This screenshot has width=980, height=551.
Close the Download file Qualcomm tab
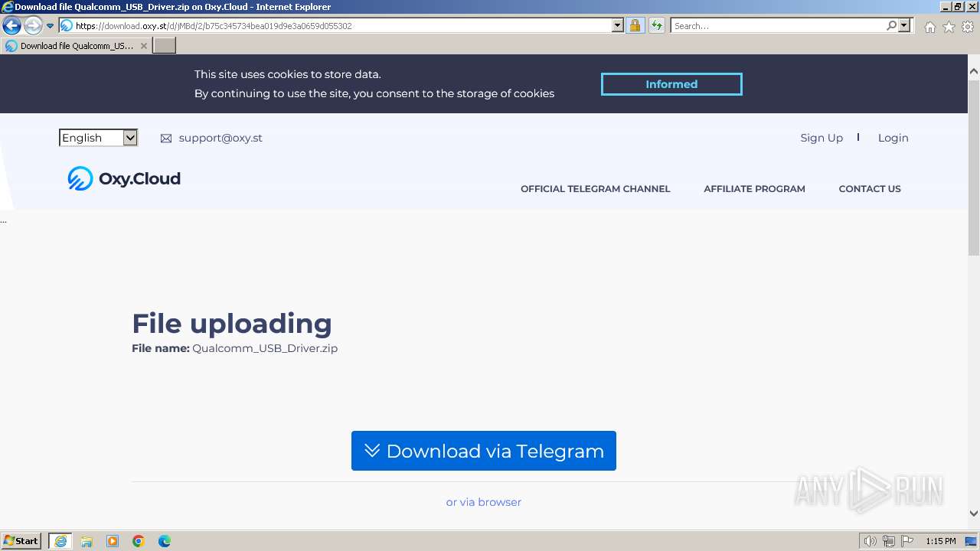143,46
